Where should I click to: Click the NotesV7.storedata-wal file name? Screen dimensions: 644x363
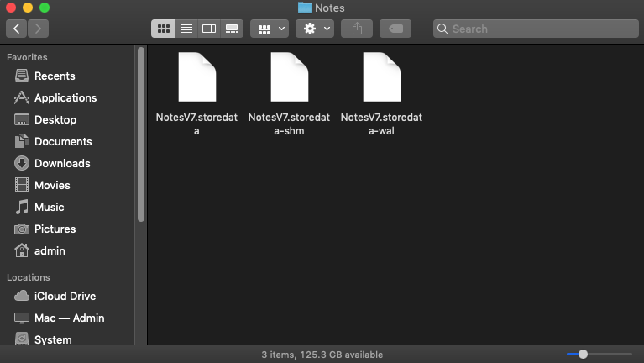(x=381, y=124)
